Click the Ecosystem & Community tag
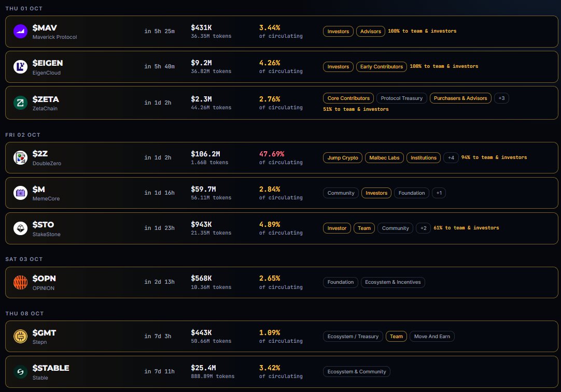 pyautogui.click(x=356, y=372)
